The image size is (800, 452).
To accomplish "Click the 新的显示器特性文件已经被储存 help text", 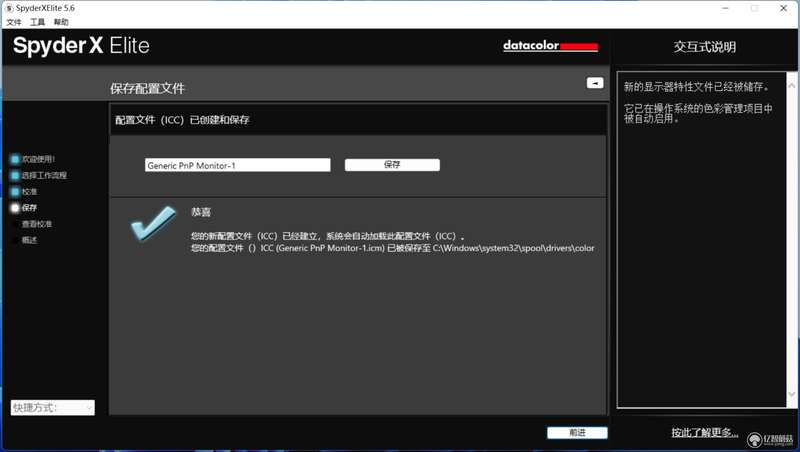I will tap(696, 87).
